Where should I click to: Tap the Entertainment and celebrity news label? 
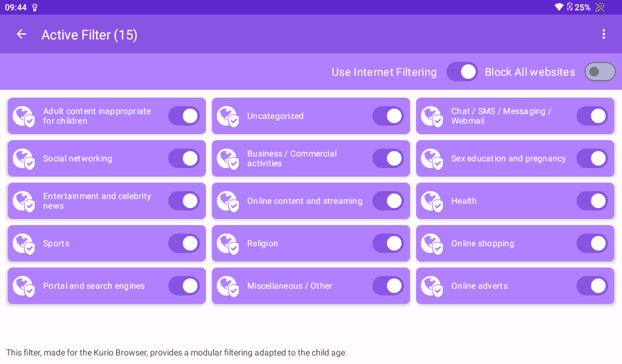click(x=97, y=201)
